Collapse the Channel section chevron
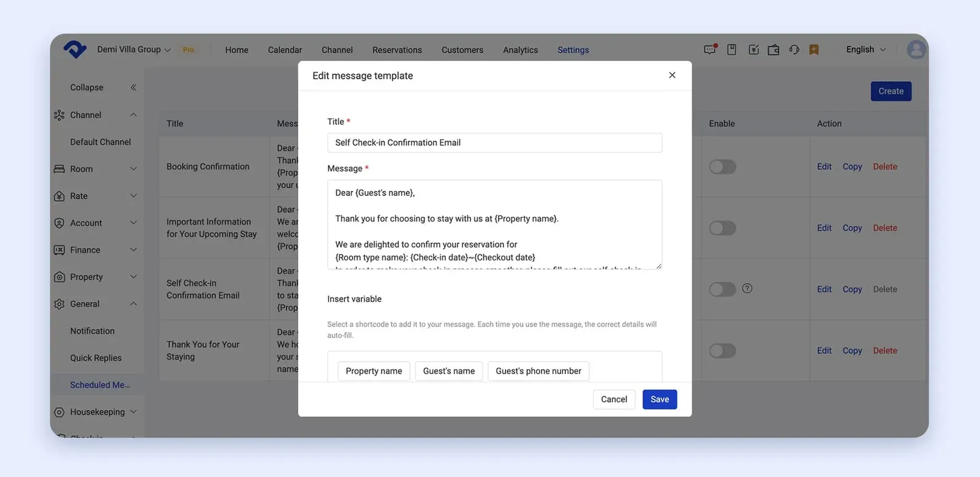Screen dimensions: 980x477 click(x=134, y=115)
